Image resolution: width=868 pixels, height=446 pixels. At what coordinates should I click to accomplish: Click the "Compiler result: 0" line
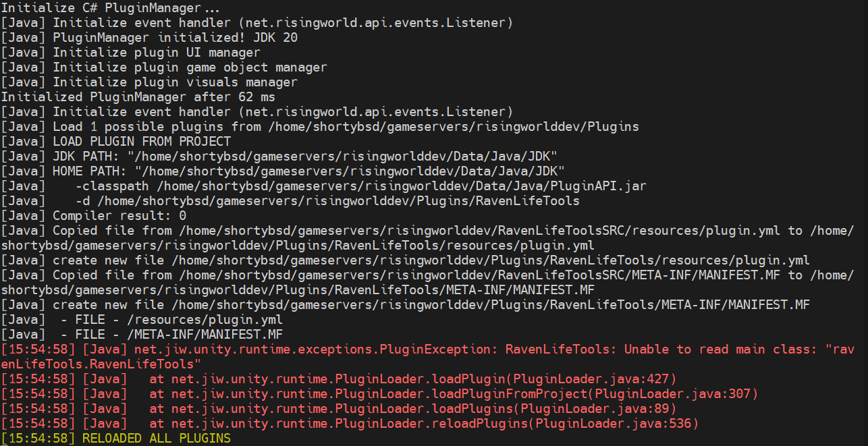coord(119,216)
